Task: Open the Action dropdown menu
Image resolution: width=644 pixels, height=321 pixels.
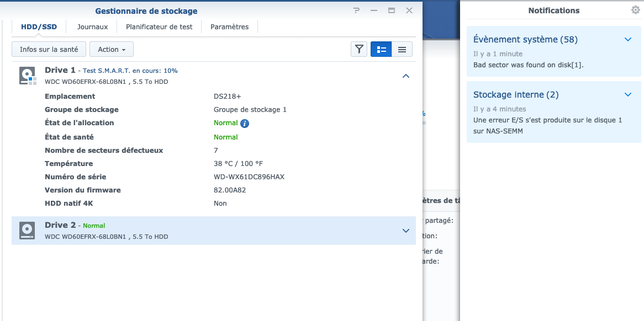Action: pos(112,49)
